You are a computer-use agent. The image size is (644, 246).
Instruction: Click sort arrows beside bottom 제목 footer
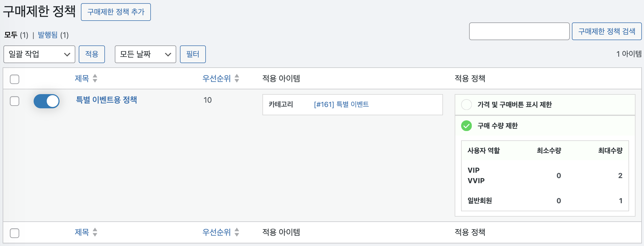95,232
